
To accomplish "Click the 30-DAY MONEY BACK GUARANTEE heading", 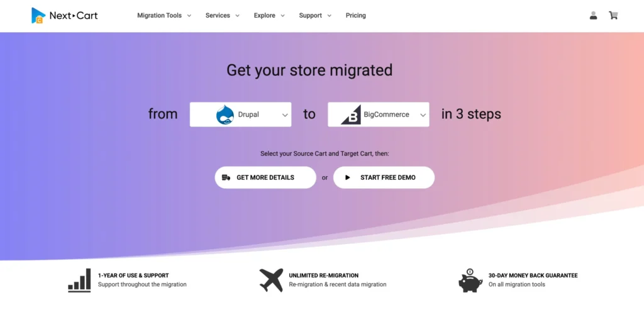I will click(x=533, y=276).
